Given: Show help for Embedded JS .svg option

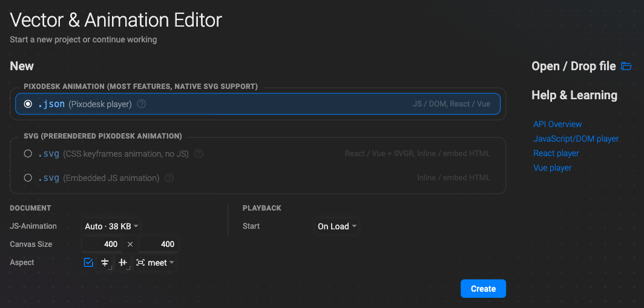Looking at the screenshot, I should point(169,178).
